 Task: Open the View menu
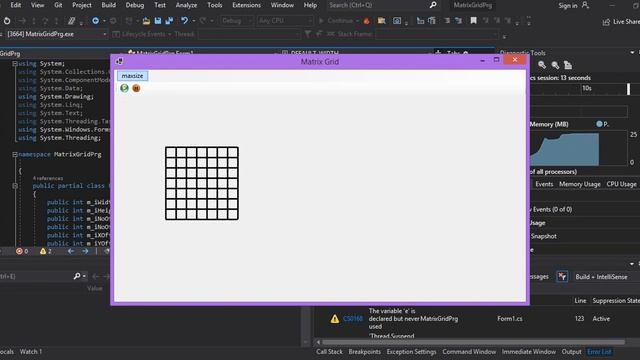pos(38,5)
